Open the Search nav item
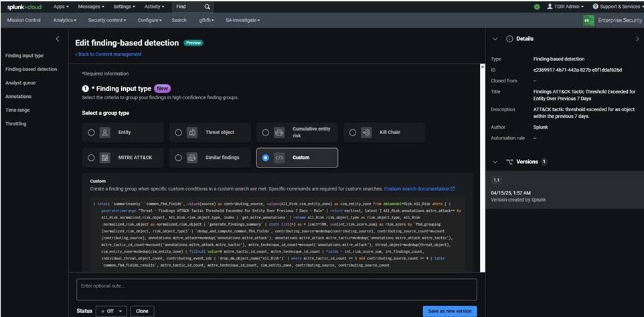The width and height of the screenshot is (644, 317). [179, 20]
